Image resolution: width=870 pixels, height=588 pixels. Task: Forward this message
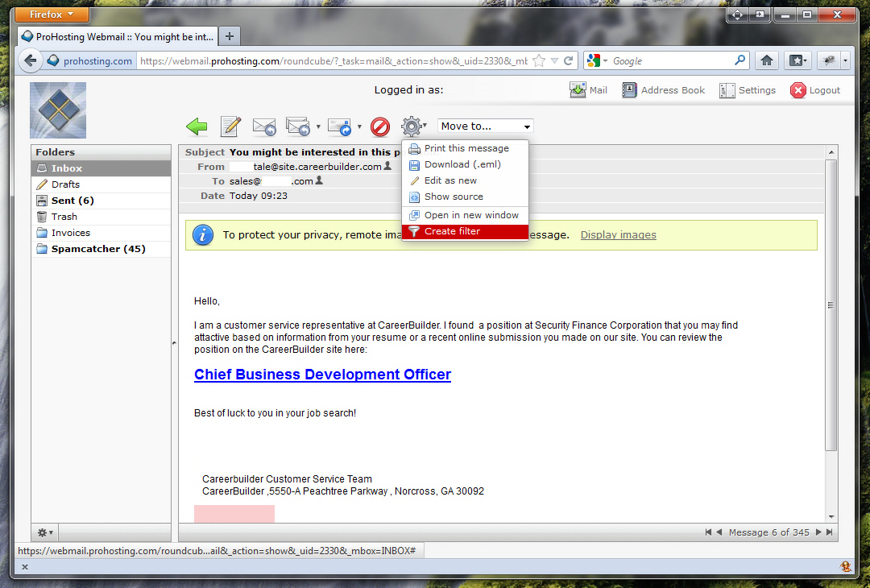340,126
